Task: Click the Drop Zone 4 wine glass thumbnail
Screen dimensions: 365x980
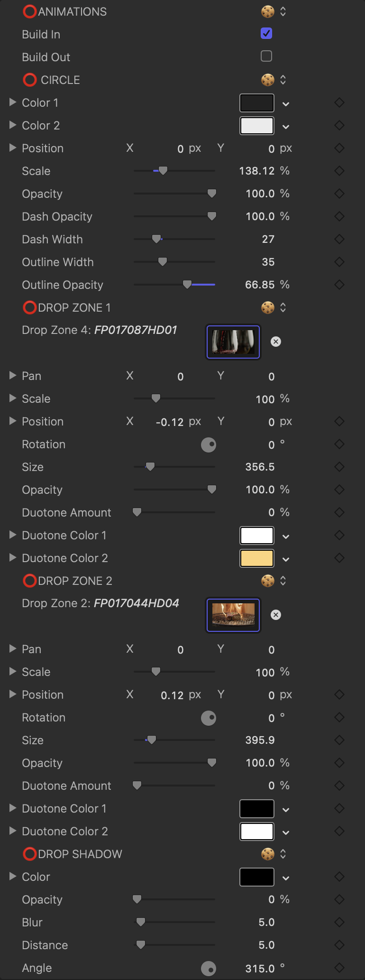Action: pyautogui.click(x=233, y=342)
